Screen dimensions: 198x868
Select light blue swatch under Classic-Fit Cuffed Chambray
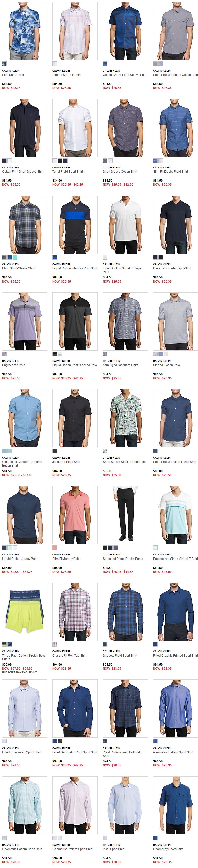pos(4,451)
